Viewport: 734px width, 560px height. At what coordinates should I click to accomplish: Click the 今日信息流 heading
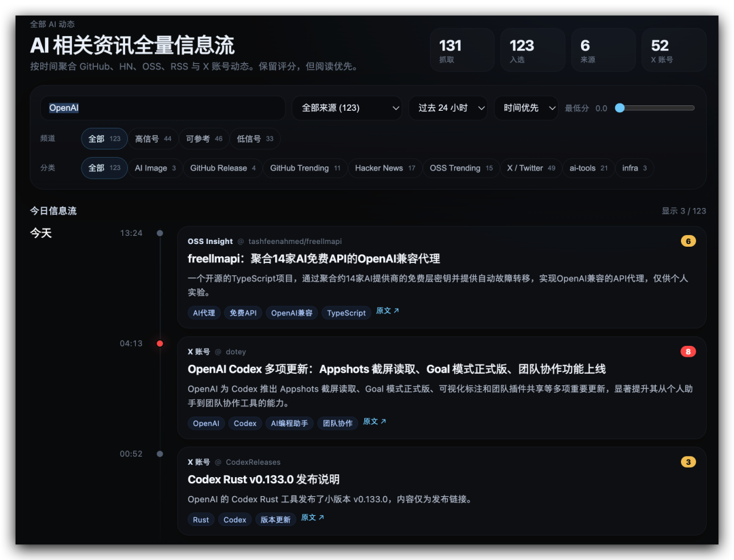54,211
